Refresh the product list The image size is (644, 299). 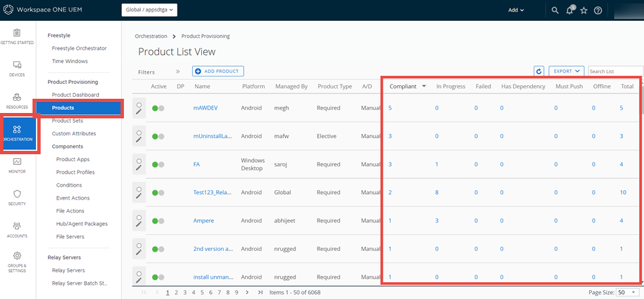coord(539,71)
